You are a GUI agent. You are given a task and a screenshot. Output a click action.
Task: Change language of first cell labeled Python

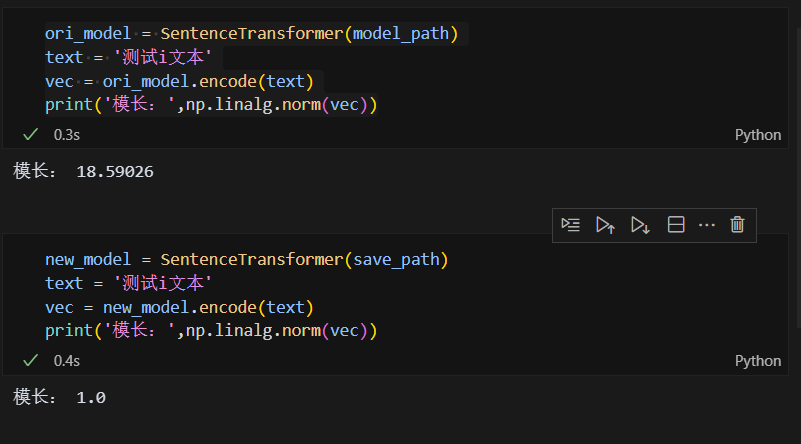pos(758,135)
